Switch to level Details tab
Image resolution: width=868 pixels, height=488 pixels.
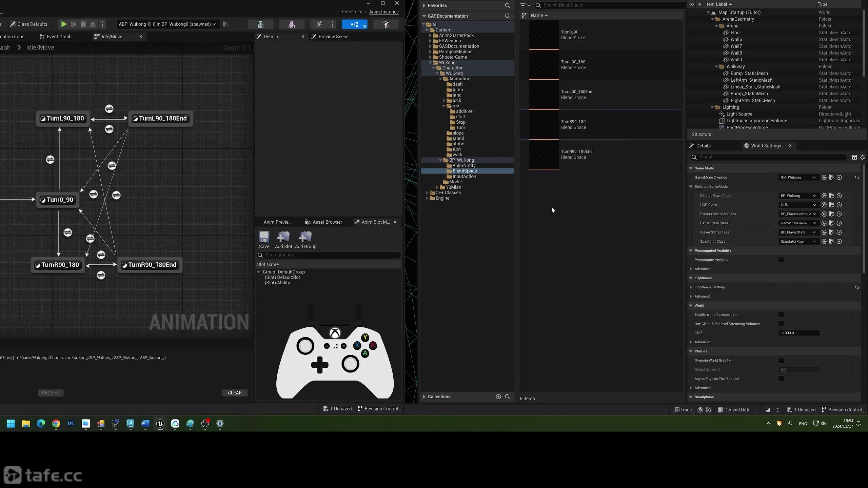pyautogui.click(x=700, y=146)
